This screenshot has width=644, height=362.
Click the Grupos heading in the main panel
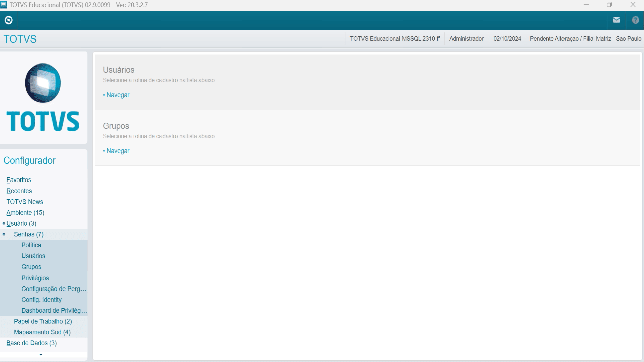[116, 126]
